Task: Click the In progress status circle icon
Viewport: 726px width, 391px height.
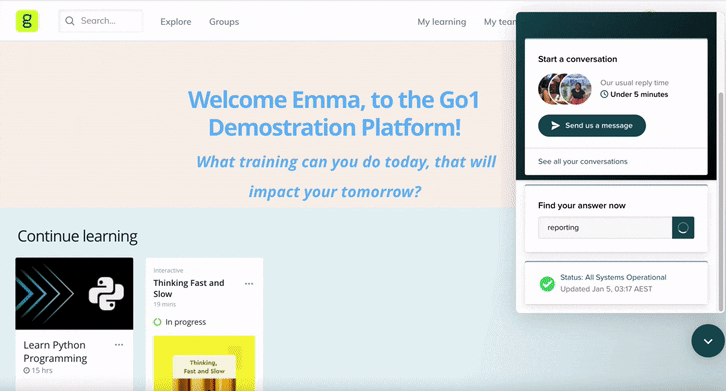Action: (157, 322)
